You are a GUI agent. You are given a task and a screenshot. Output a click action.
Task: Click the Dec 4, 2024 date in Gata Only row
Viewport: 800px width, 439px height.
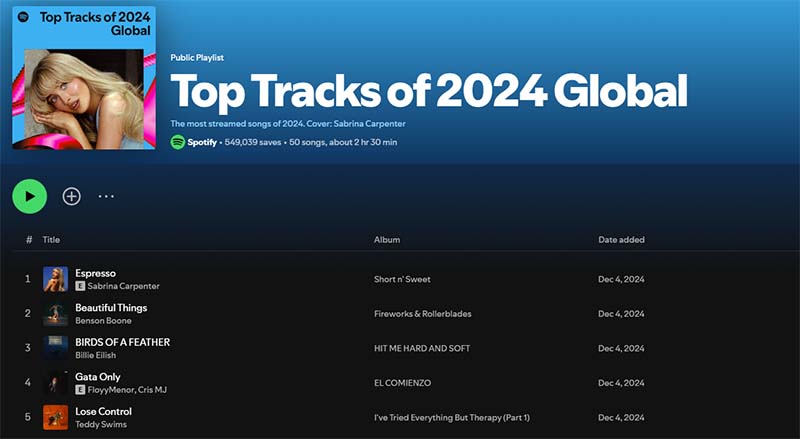[621, 383]
